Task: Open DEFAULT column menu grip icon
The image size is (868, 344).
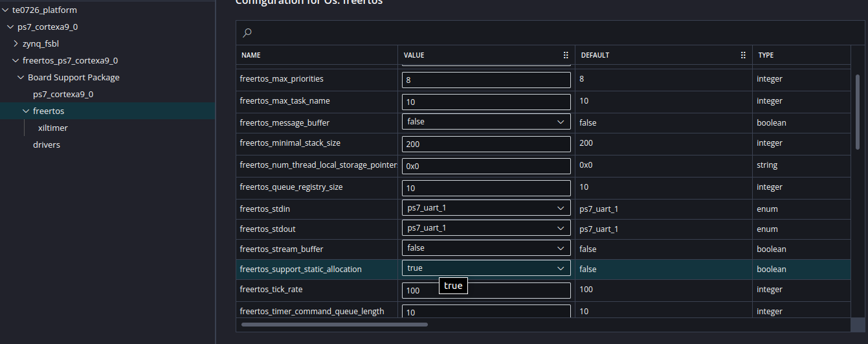Action: (x=743, y=56)
